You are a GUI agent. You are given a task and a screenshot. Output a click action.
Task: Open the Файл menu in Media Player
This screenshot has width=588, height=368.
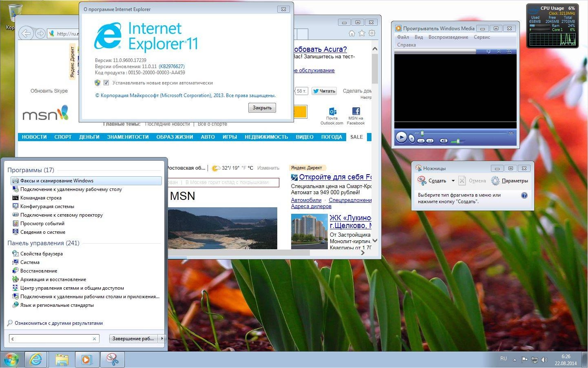(x=403, y=37)
